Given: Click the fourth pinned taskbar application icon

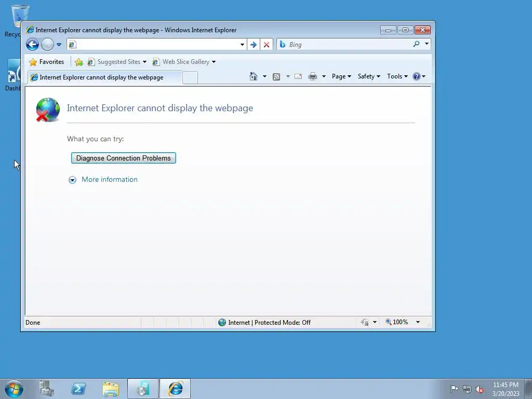Looking at the screenshot, I should [143, 389].
